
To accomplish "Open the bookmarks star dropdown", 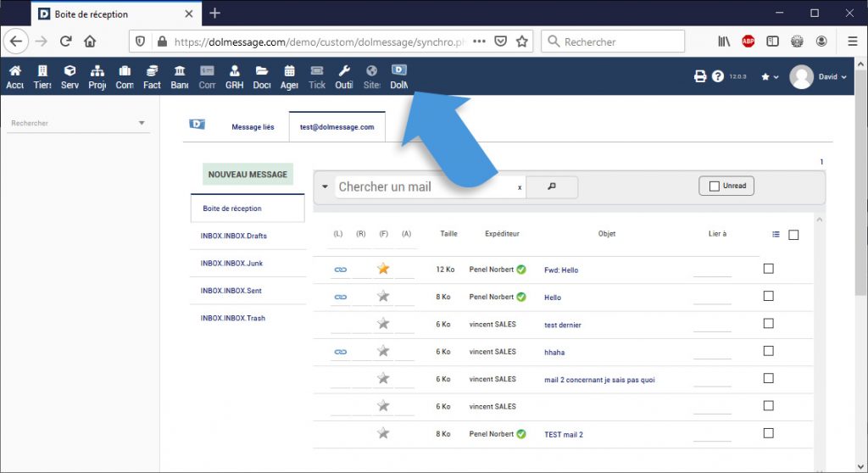I will pyautogui.click(x=770, y=77).
